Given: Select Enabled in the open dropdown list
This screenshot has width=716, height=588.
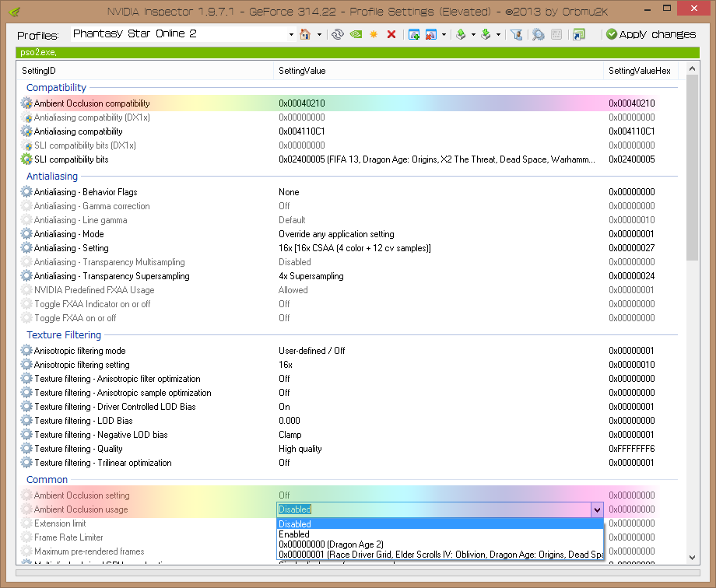Looking at the screenshot, I should [x=440, y=534].
